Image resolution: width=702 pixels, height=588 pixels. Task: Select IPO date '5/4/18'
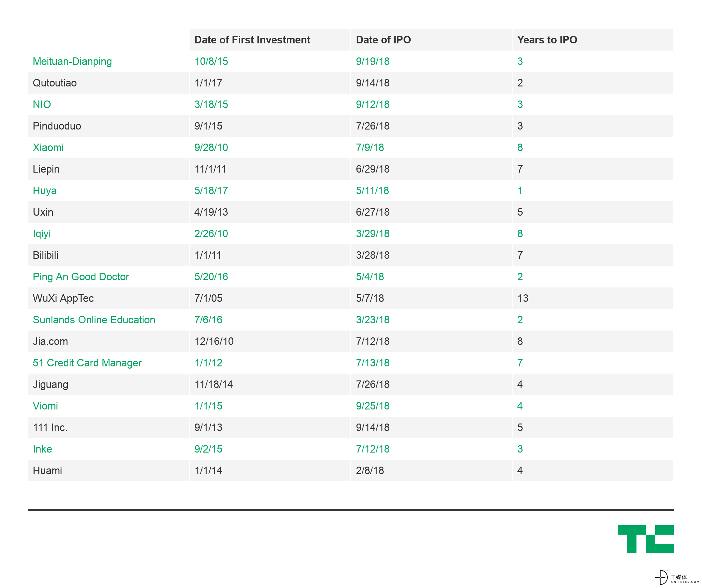(x=370, y=277)
